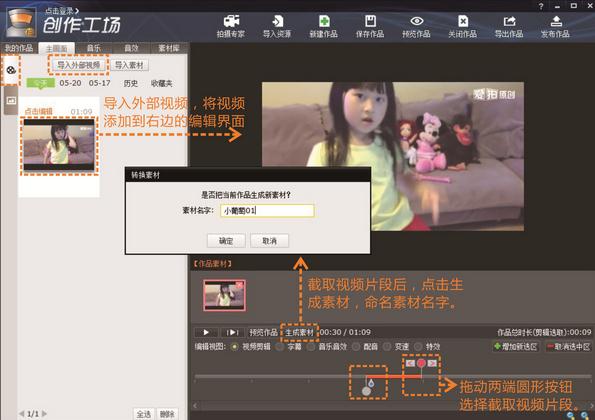Go to previous page arrow beside 1/1

(x=22, y=413)
